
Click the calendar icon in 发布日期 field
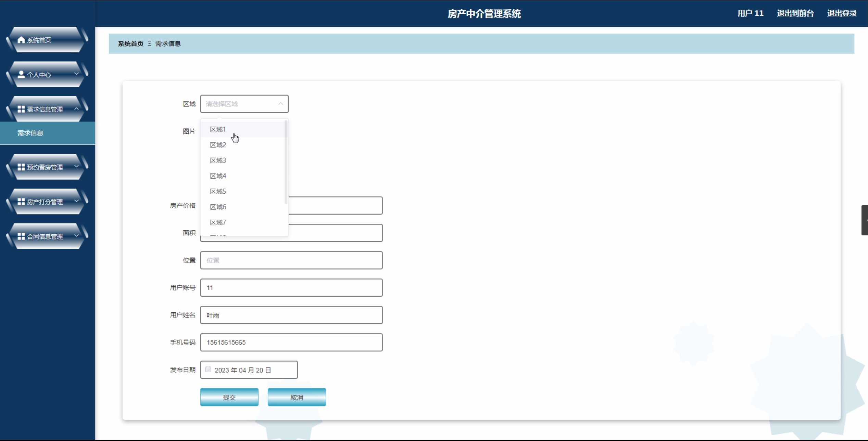[x=208, y=369]
